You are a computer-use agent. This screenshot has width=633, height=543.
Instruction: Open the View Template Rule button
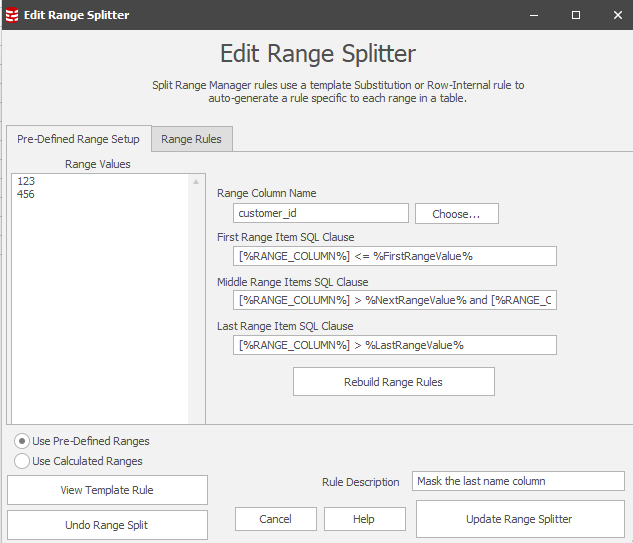click(x=107, y=490)
